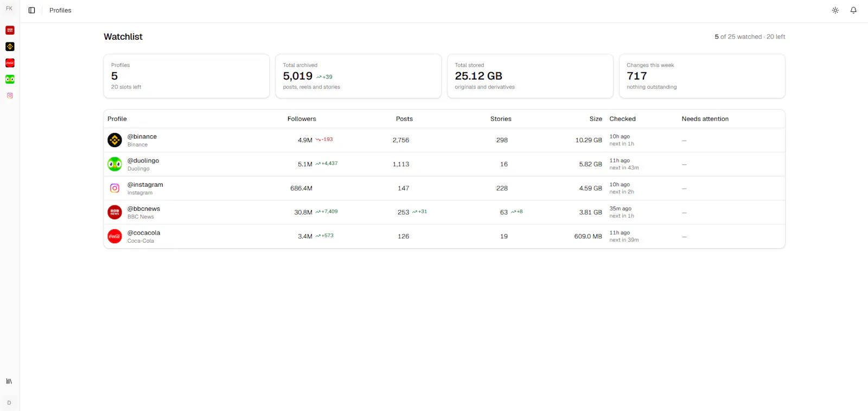
Task: Sort by Checked column header
Action: point(622,119)
